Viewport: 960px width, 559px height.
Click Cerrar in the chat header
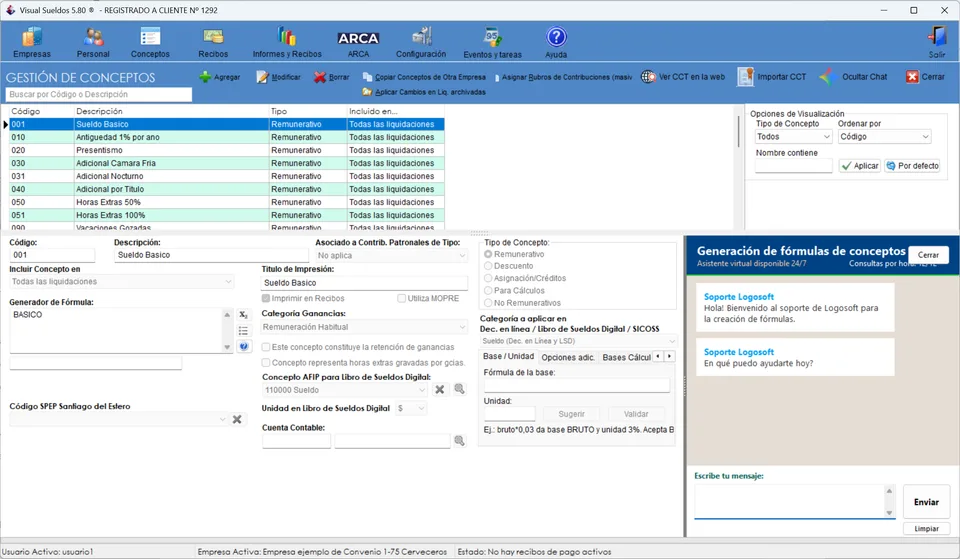[x=928, y=255]
